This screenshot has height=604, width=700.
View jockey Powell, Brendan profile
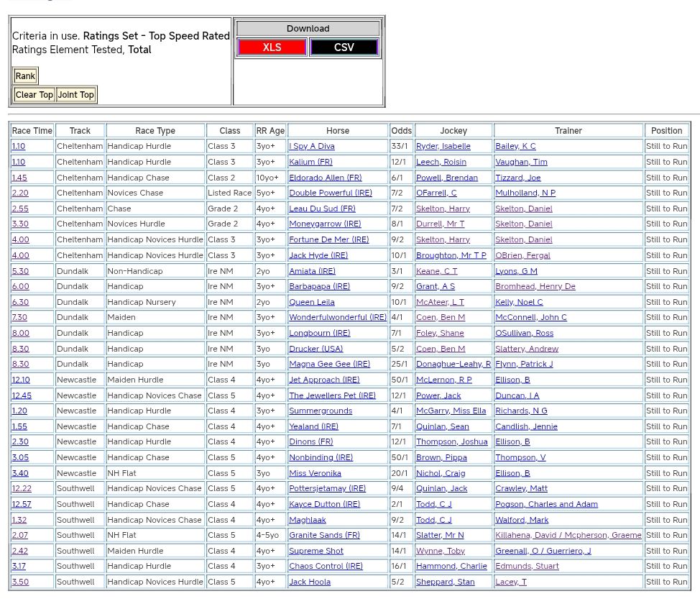(446, 178)
